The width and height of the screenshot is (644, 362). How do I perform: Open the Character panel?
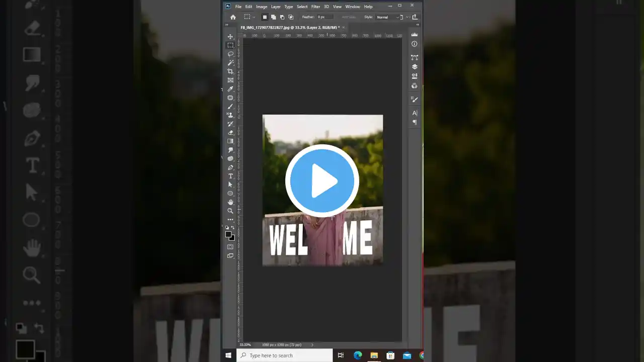pyautogui.click(x=415, y=113)
